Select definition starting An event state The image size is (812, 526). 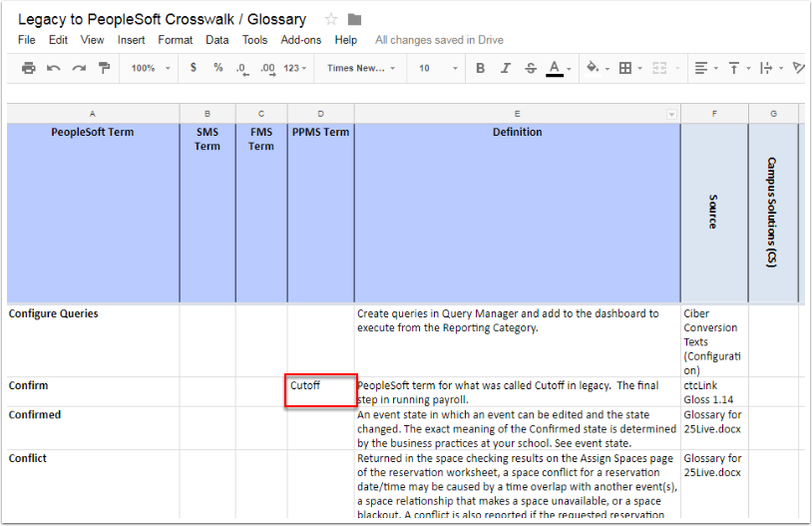point(518,428)
